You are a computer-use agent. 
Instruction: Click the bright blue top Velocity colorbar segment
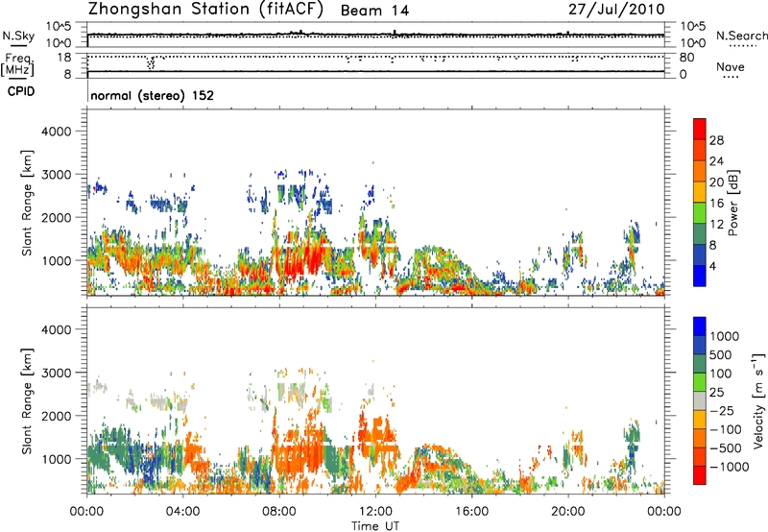pos(700,326)
